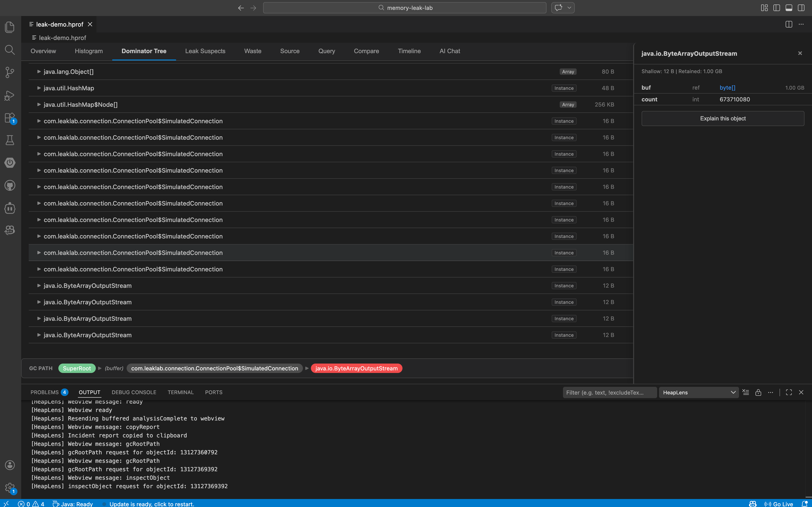Click the Explain this object button
812x507 pixels.
722,118
